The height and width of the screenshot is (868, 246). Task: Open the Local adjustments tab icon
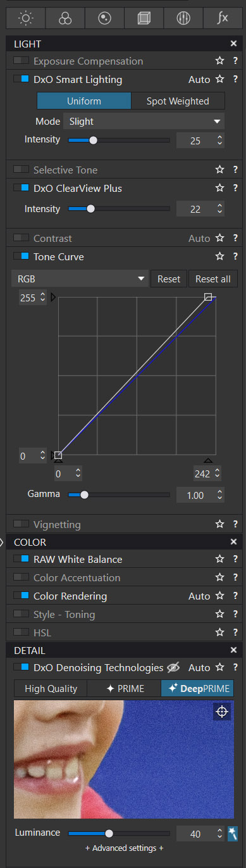pyautogui.click(x=183, y=18)
